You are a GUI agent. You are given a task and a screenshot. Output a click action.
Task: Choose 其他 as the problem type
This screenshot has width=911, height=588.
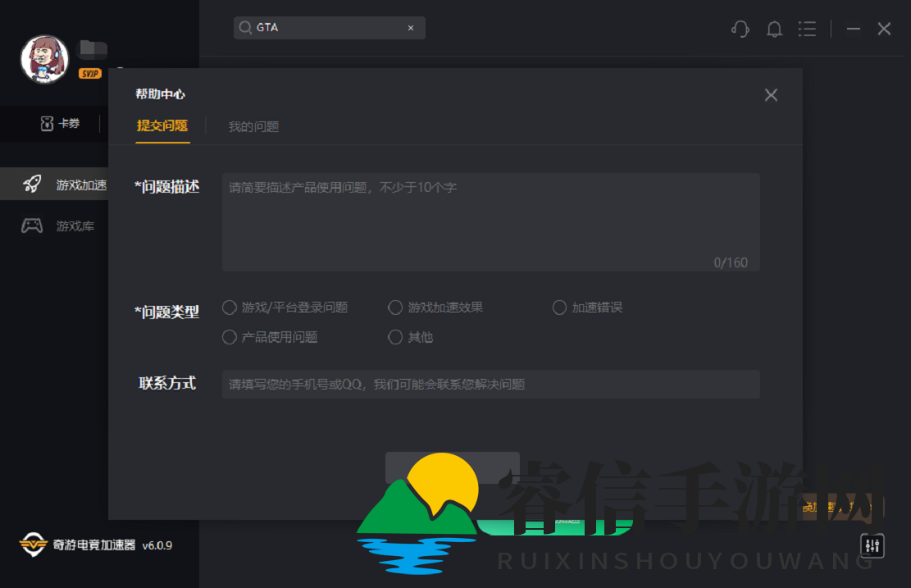point(395,337)
